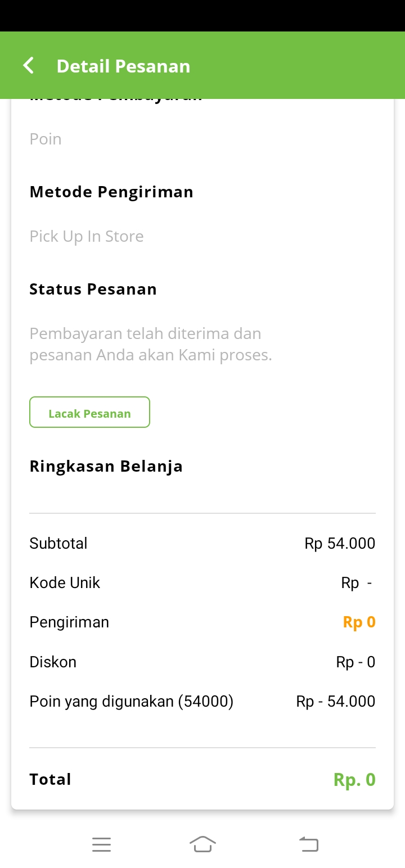405x868 pixels.
Task: Tap the Ringkasan Belanja heading
Action: 106,467
